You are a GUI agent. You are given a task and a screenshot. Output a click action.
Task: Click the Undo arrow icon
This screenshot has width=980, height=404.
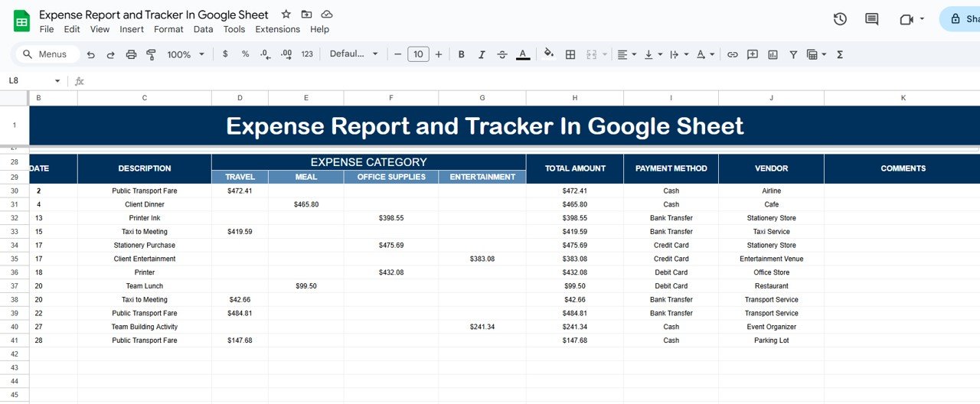click(91, 54)
